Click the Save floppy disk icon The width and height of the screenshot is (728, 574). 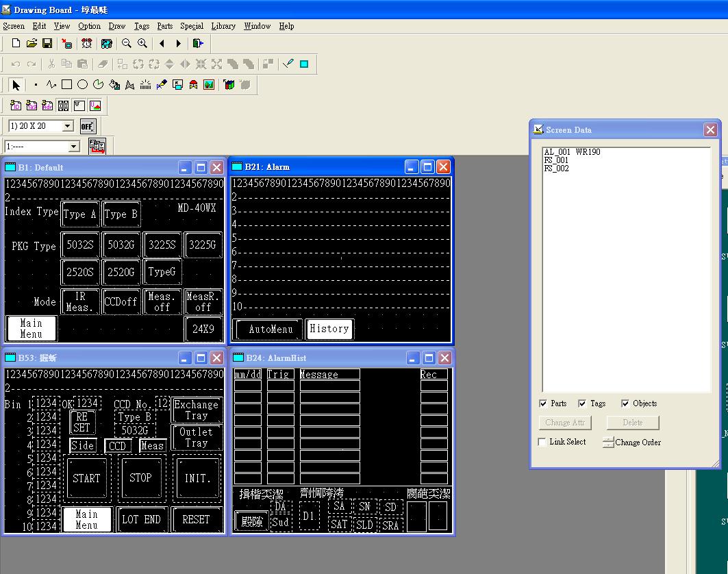pyautogui.click(x=47, y=43)
